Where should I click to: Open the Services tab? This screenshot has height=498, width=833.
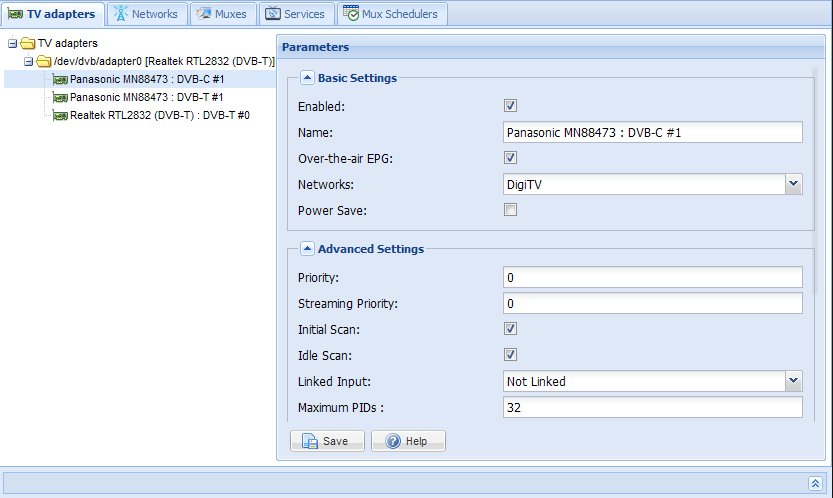[296, 14]
